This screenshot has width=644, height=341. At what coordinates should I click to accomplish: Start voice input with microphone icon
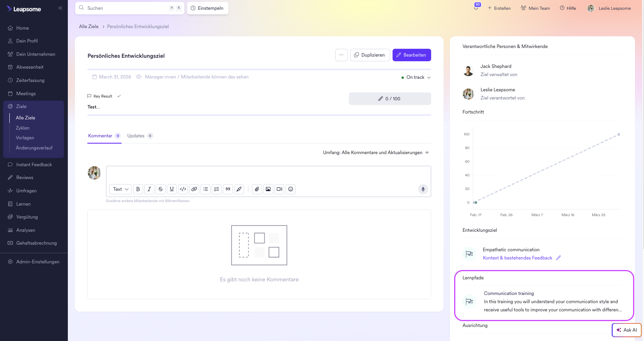[x=423, y=189]
